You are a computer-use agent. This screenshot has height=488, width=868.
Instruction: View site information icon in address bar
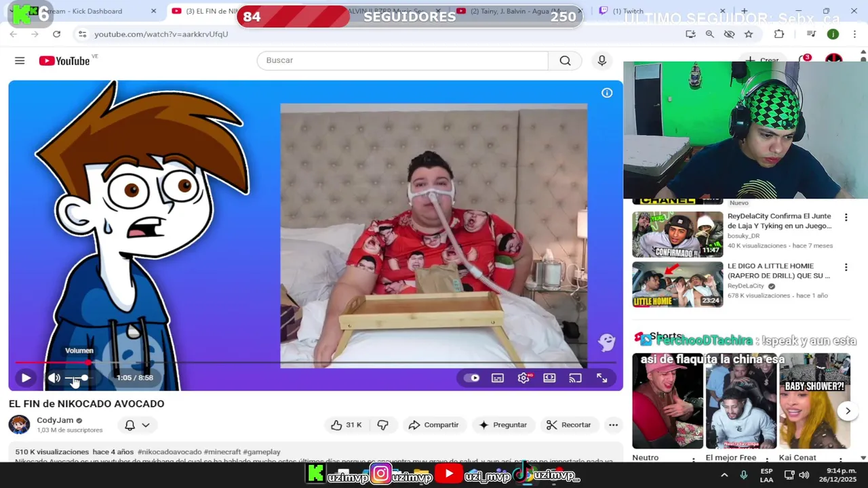click(x=82, y=34)
